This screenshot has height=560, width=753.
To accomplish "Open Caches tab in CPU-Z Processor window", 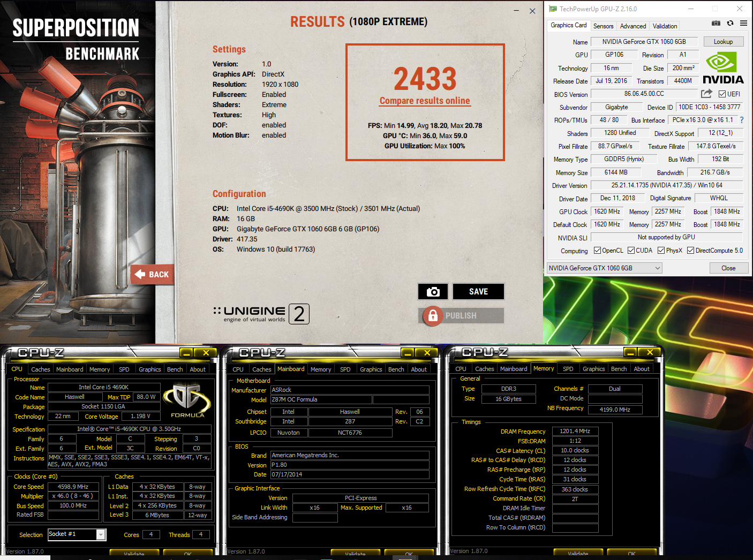I will pyautogui.click(x=41, y=369).
